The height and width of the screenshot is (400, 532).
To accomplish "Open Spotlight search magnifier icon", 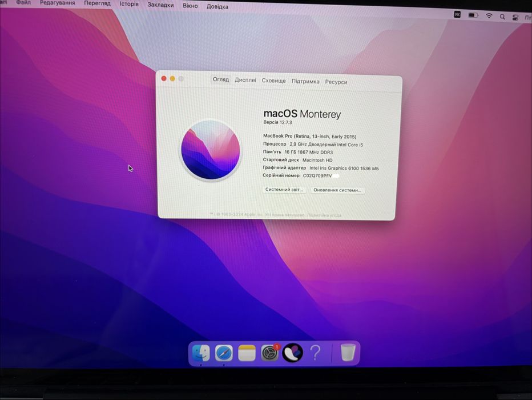I will 502,17.
